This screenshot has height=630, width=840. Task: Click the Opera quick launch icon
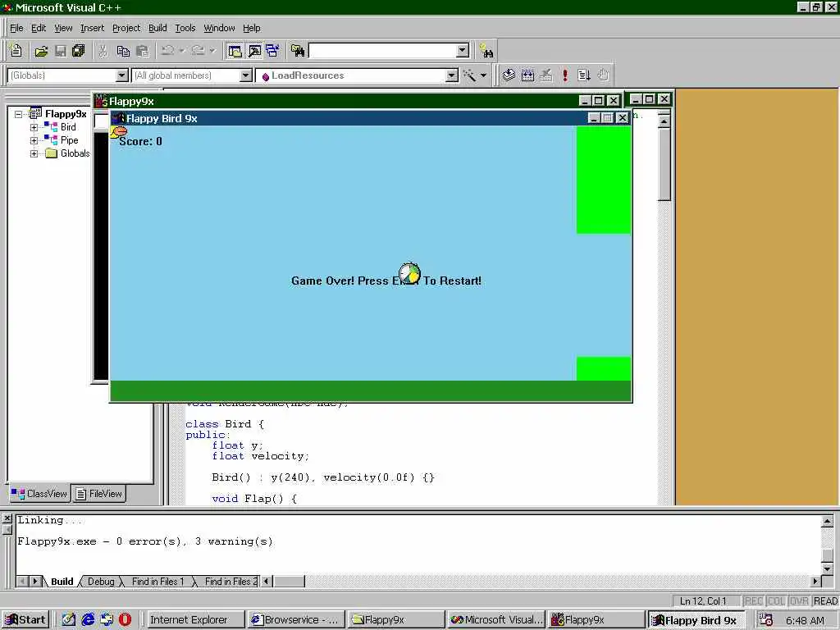tap(125, 620)
